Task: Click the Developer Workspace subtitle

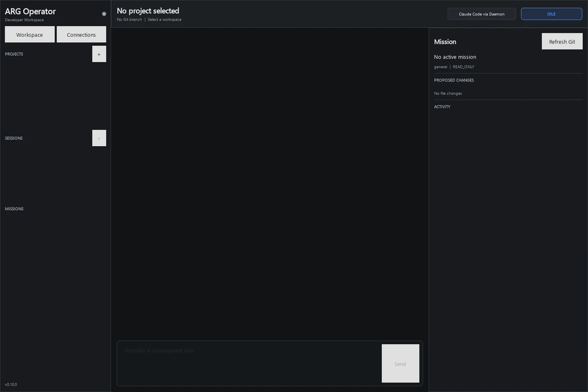Action: [24, 20]
